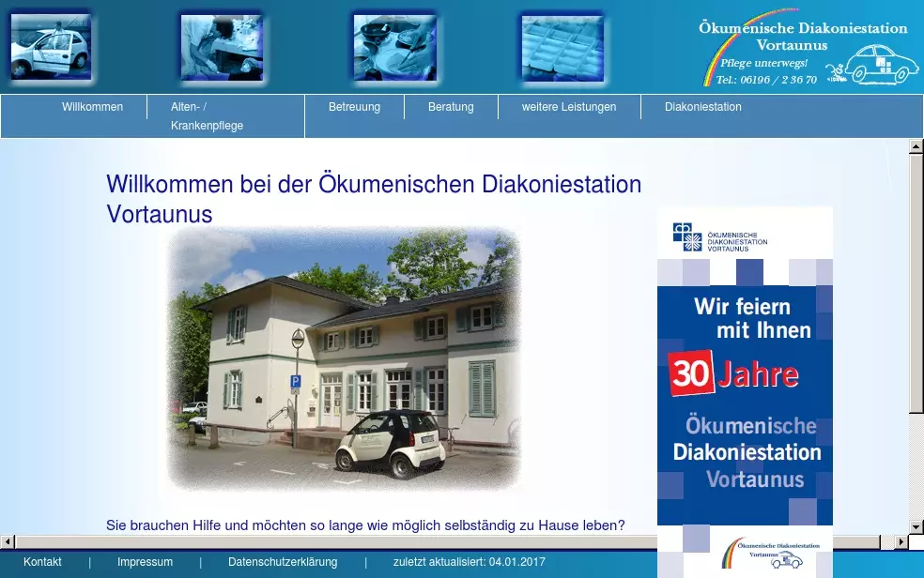Click the white car header thumbnail

click(x=51, y=48)
